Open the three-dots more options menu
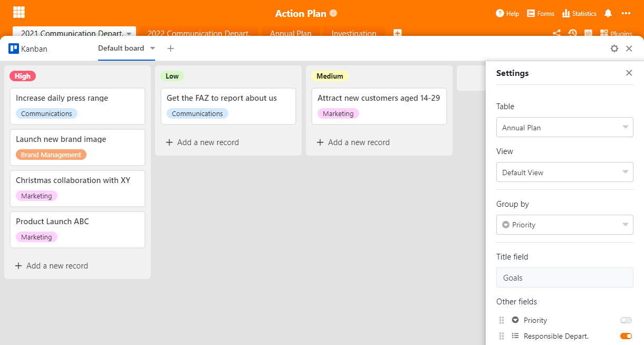Screen dimensions: 644x345 pos(626,13)
